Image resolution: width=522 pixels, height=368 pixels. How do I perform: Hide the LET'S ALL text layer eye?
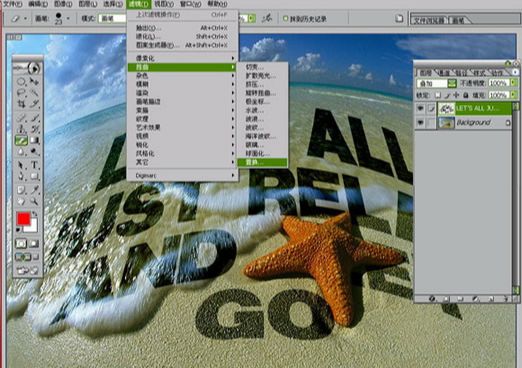(x=420, y=108)
